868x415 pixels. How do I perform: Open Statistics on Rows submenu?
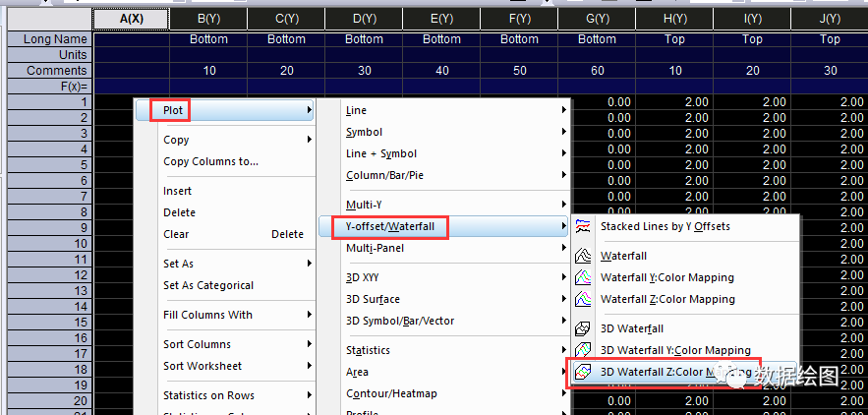click(x=225, y=395)
